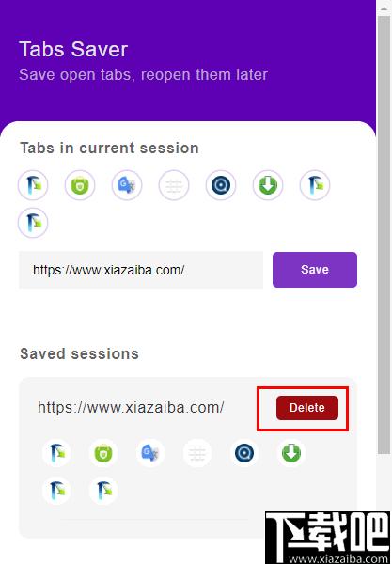Open saved session https://www.xiazaiba.com/ link
Screen dimensions: 392x564
tap(131, 408)
